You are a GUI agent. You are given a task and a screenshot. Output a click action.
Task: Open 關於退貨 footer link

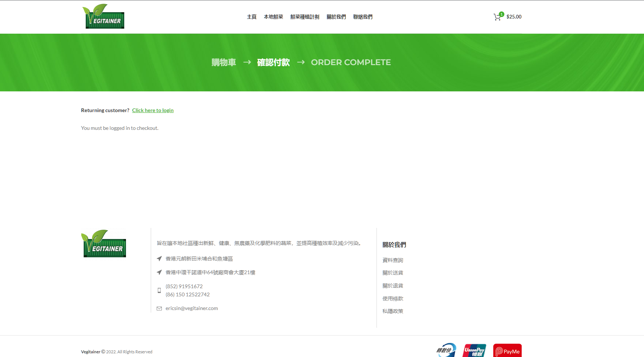click(393, 286)
